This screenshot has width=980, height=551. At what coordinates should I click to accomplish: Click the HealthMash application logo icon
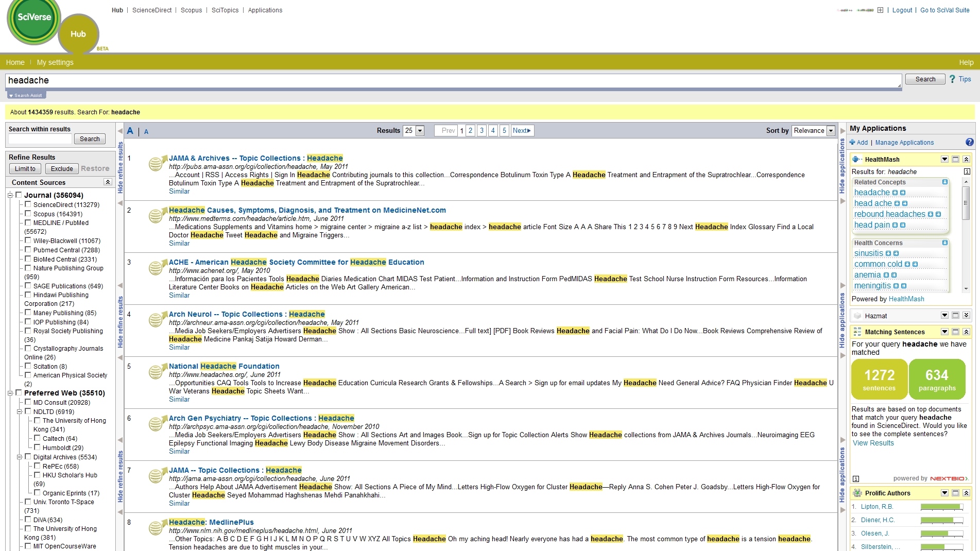(x=857, y=159)
